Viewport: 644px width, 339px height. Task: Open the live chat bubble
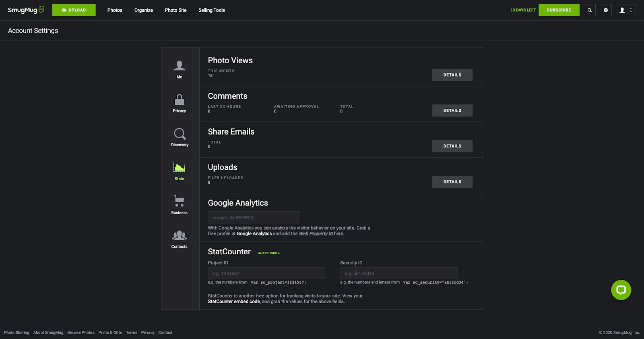coord(621,290)
